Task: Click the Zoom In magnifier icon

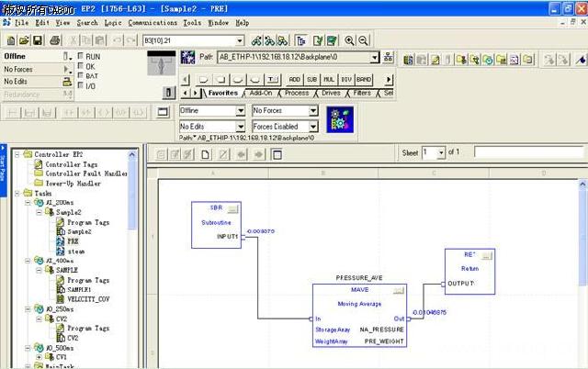Action: click(x=350, y=40)
